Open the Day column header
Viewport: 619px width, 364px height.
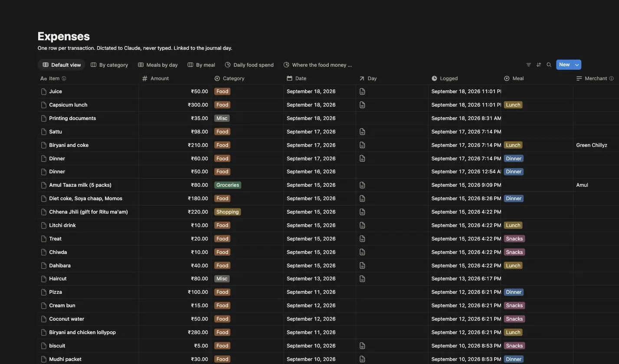(x=392, y=78)
